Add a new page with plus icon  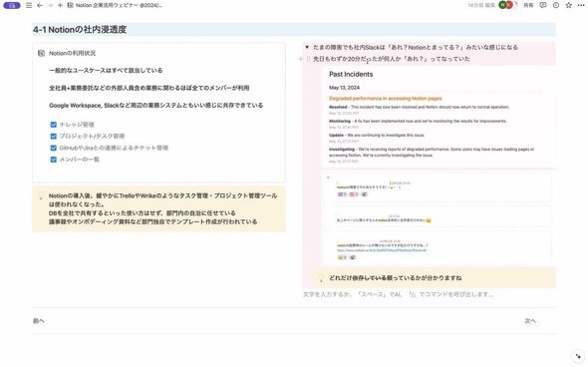[x=60, y=5]
